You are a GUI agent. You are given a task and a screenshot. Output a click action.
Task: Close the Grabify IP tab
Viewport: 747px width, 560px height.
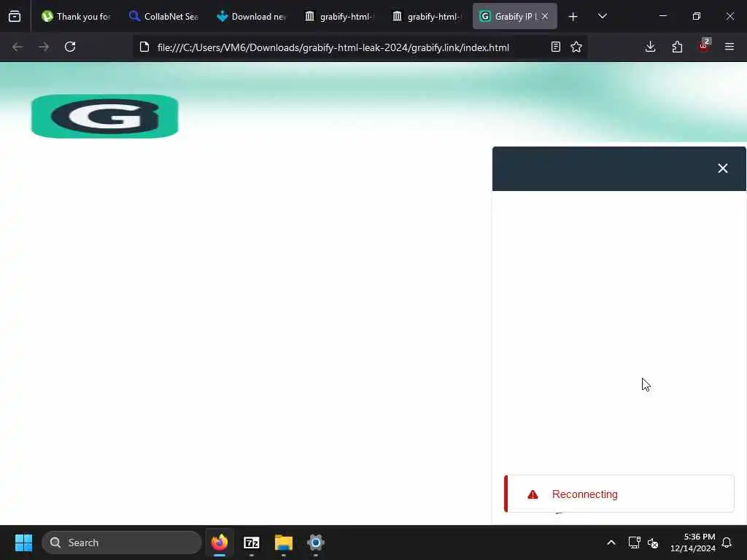point(544,17)
